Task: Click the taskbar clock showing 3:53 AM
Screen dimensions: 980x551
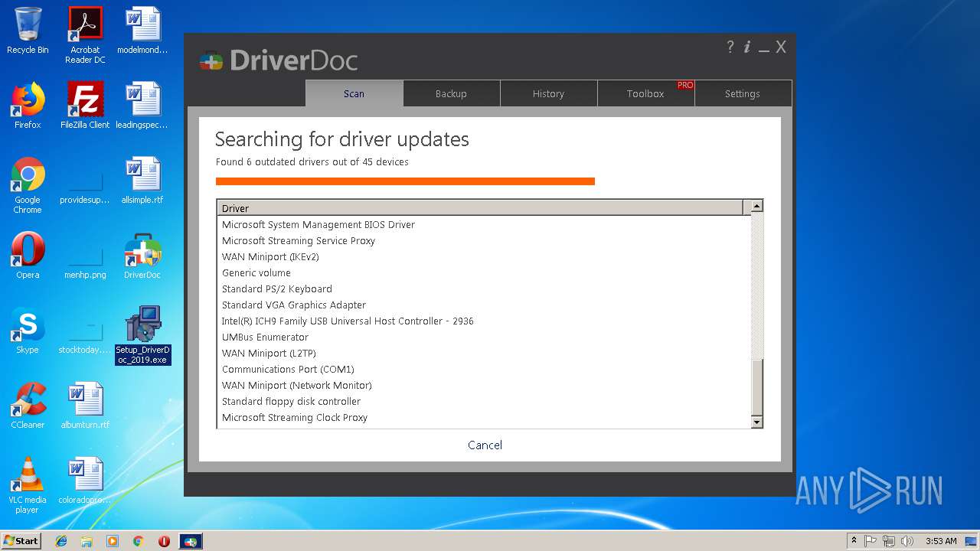Action: point(941,541)
